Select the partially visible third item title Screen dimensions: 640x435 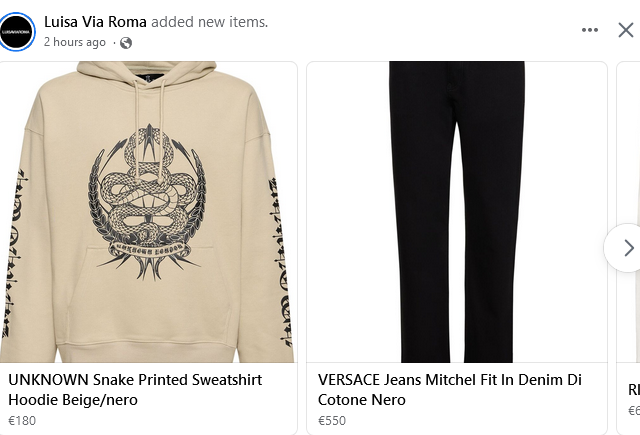pyautogui.click(x=634, y=390)
